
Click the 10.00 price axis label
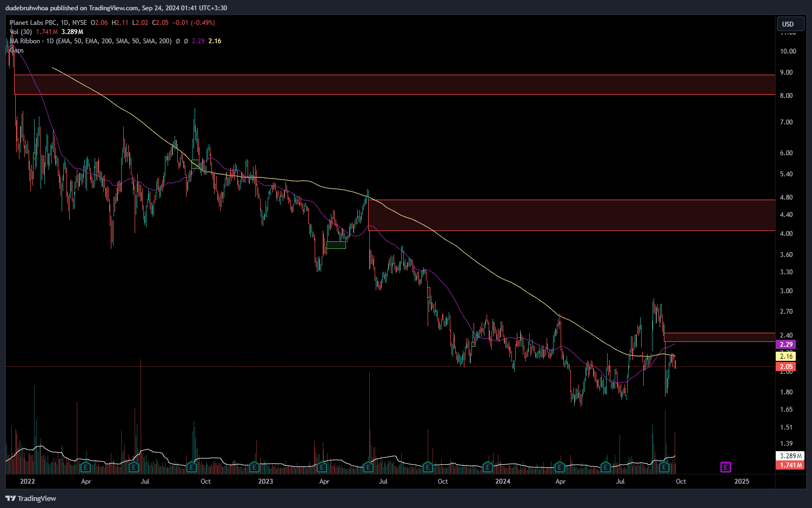pos(788,51)
